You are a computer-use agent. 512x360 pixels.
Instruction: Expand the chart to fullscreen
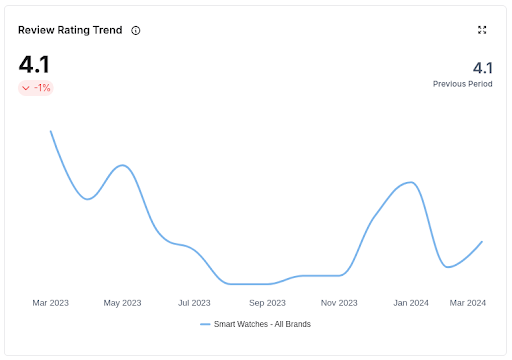482,30
